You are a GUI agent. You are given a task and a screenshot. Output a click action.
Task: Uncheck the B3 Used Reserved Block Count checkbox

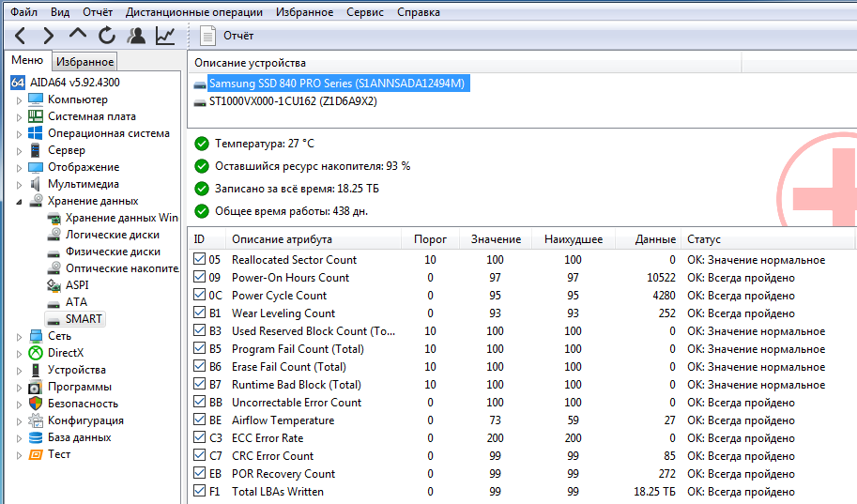(x=200, y=330)
